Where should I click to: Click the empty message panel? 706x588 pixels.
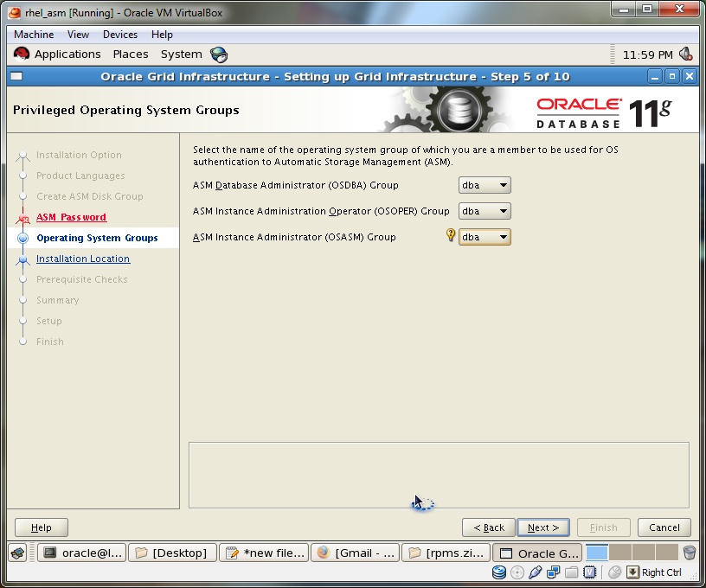click(439, 475)
